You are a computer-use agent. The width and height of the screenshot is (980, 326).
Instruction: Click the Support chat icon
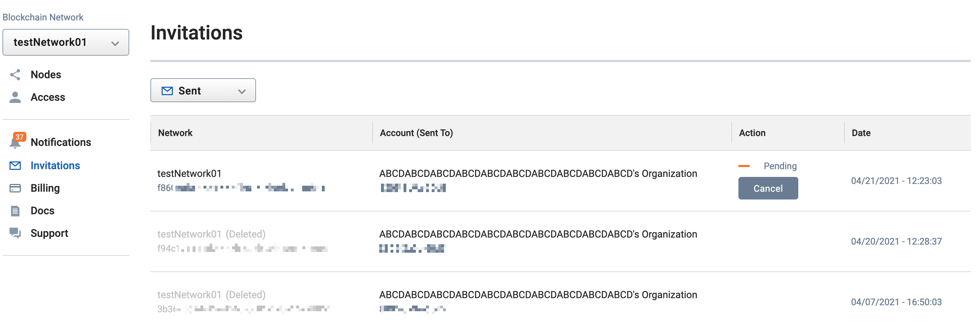pos(15,233)
